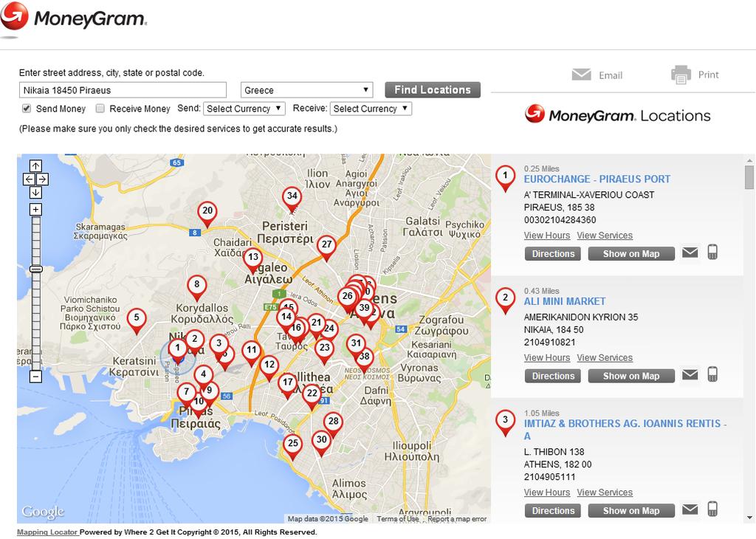Click the Print printer icon

[x=681, y=75]
